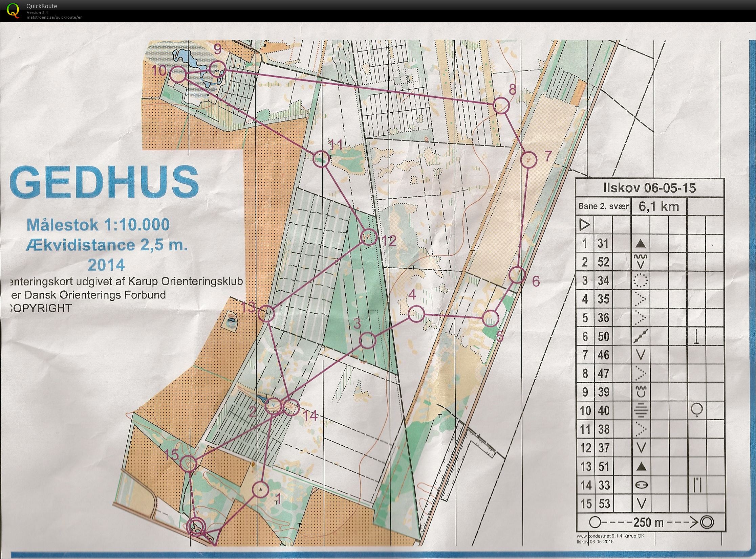Screen dimensions: 756x559
Task: Click the oval symbol in row 14
Action: point(641,485)
